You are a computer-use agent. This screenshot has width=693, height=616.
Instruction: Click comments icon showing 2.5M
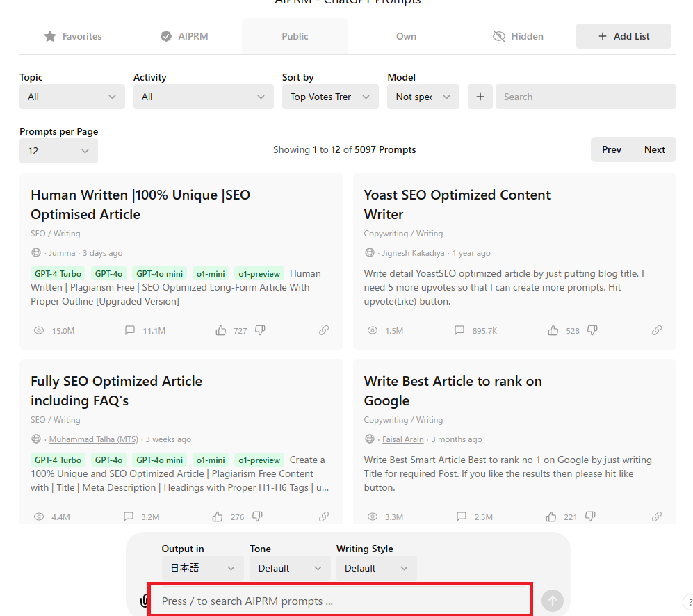(x=462, y=517)
